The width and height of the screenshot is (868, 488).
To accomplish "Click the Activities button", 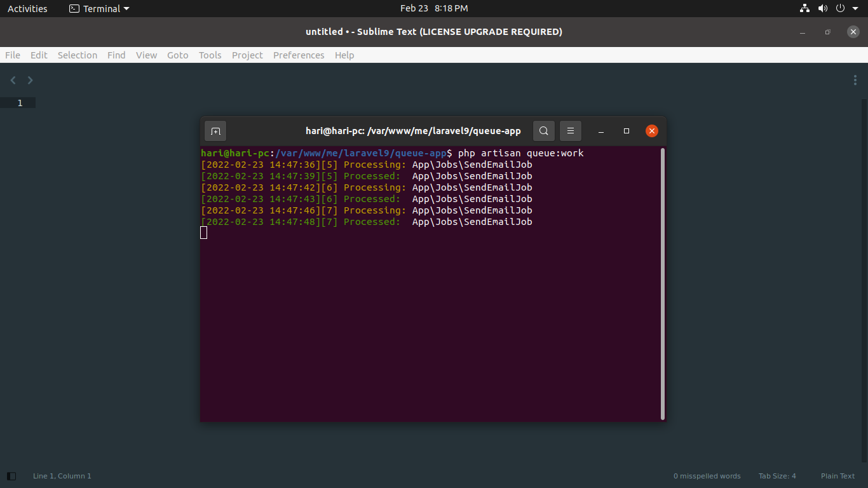I will click(x=27, y=8).
